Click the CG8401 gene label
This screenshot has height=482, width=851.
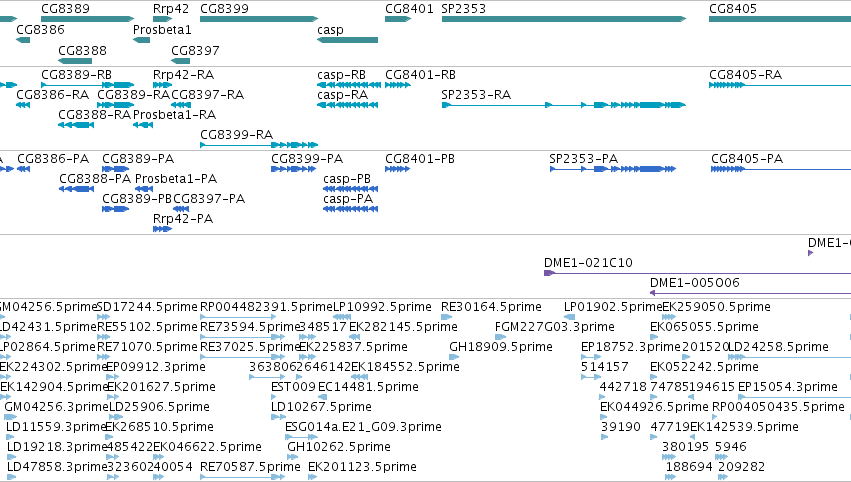[x=409, y=9]
